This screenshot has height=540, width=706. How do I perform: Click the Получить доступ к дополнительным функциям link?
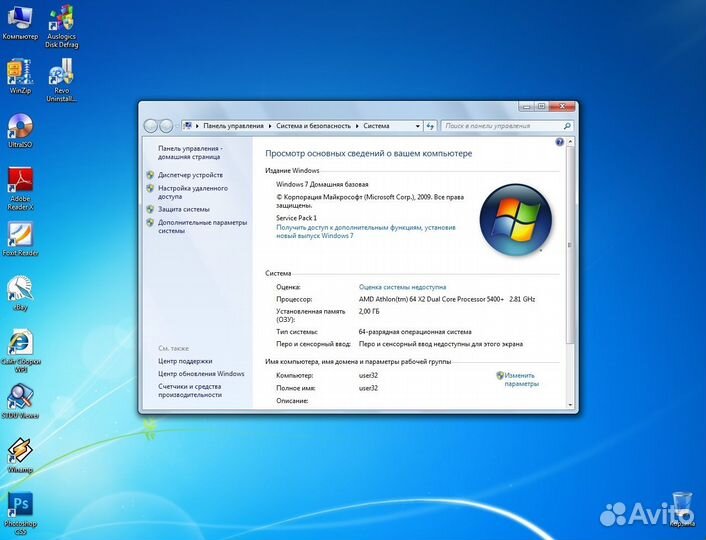point(366,231)
